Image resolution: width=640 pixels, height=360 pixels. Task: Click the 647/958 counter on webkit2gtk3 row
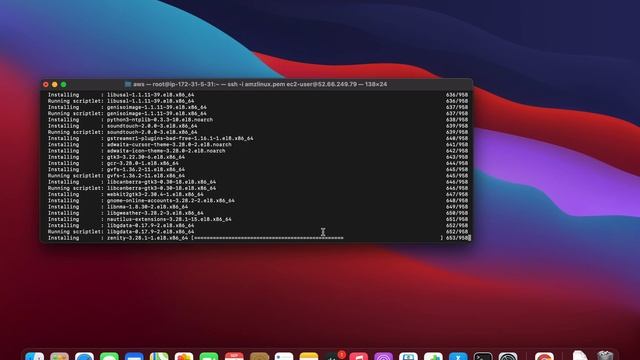457,195
